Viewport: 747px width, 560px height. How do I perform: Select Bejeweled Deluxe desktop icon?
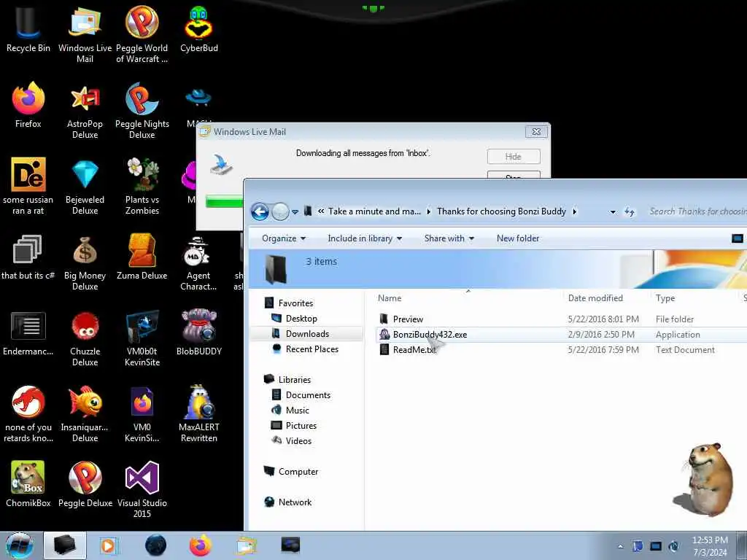pos(85,186)
